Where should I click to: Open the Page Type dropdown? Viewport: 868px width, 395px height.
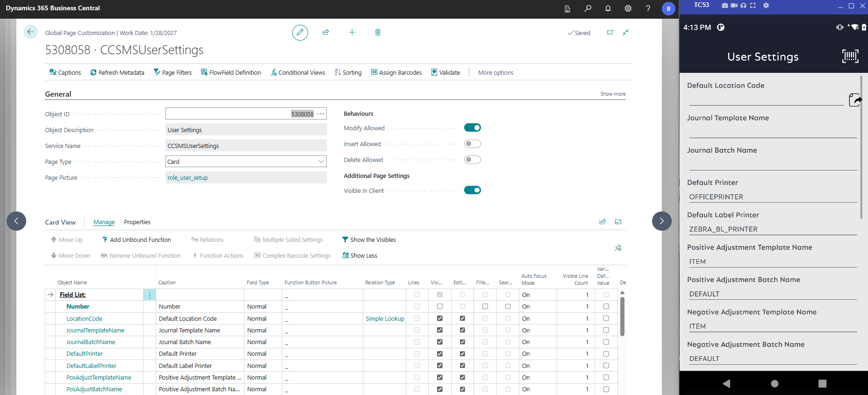(x=321, y=162)
